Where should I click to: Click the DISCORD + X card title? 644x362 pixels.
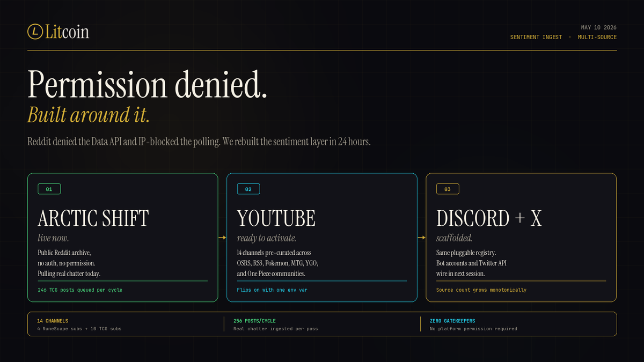tap(489, 218)
